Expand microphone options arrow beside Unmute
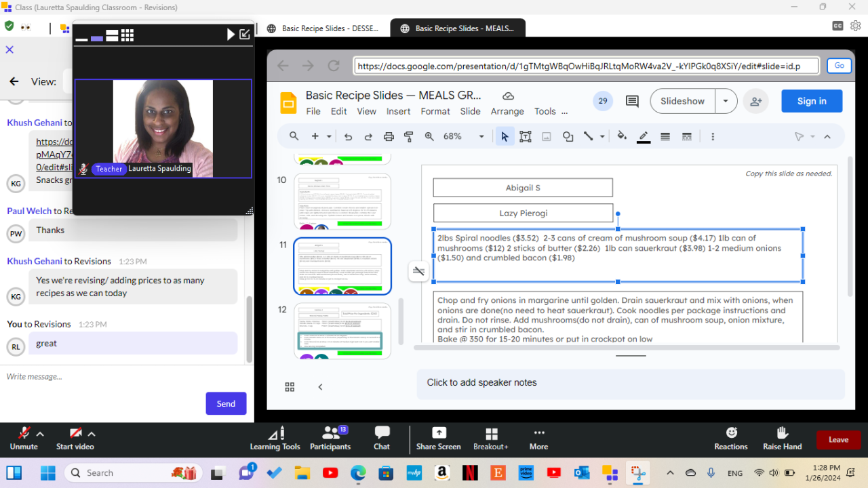This screenshot has height=488, width=868. click(40, 434)
